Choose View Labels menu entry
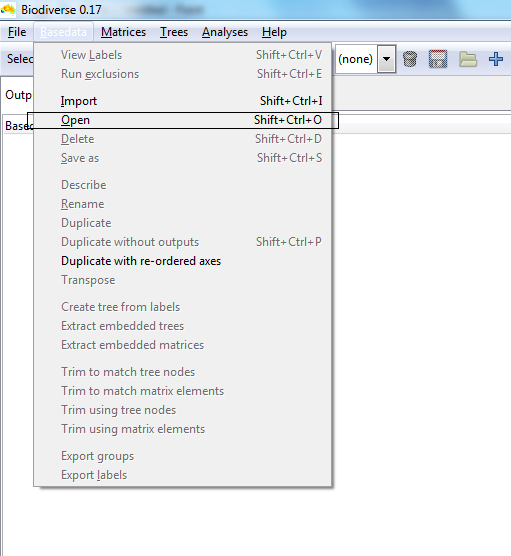The height and width of the screenshot is (556, 511). (x=183, y=55)
